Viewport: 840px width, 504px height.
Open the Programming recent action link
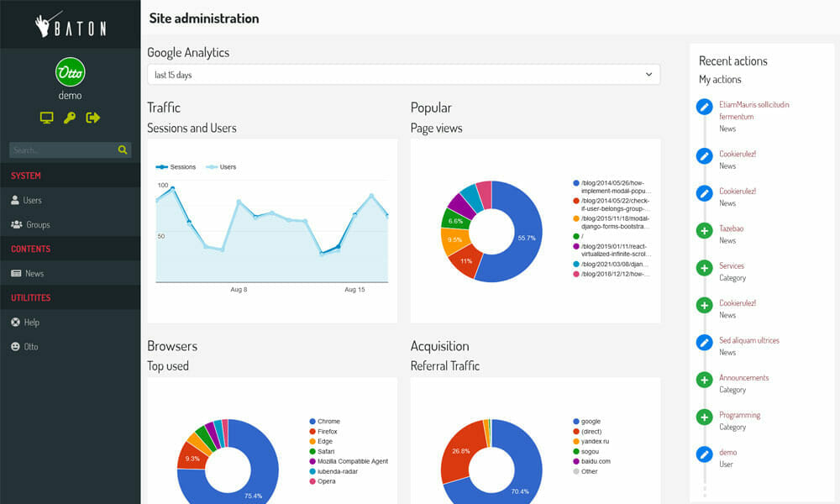739,415
